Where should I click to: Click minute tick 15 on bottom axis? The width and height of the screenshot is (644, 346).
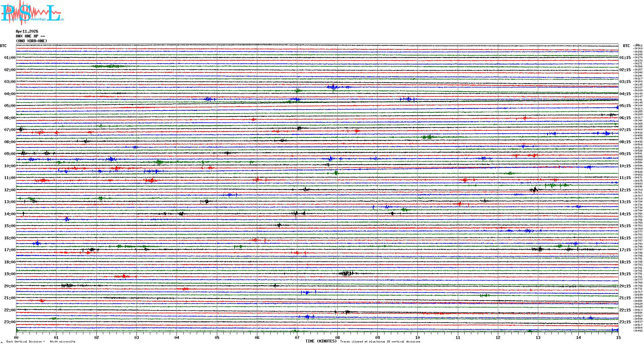618,337
